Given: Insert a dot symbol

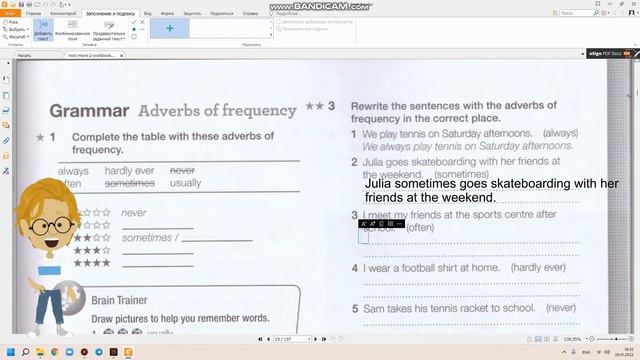Looking at the screenshot, I should [134, 29].
